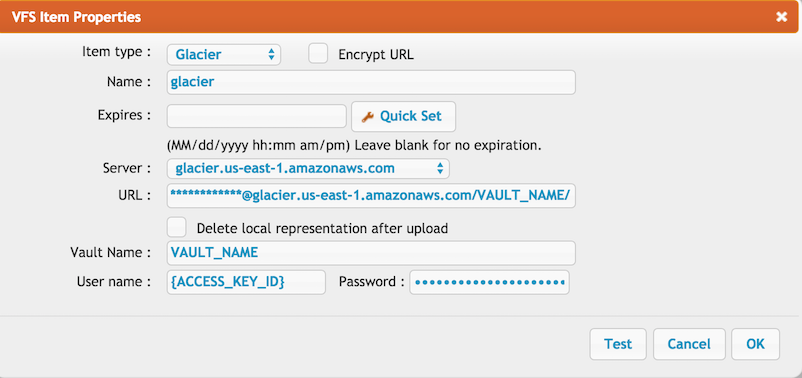
Task: Click the Cancel button
Action: [689, 344]
